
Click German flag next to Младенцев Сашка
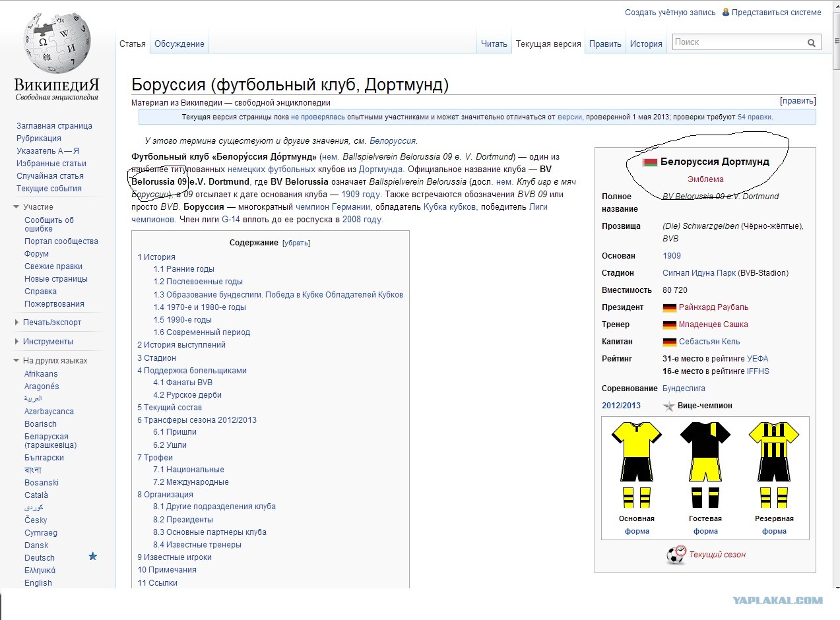click(670, 325)
